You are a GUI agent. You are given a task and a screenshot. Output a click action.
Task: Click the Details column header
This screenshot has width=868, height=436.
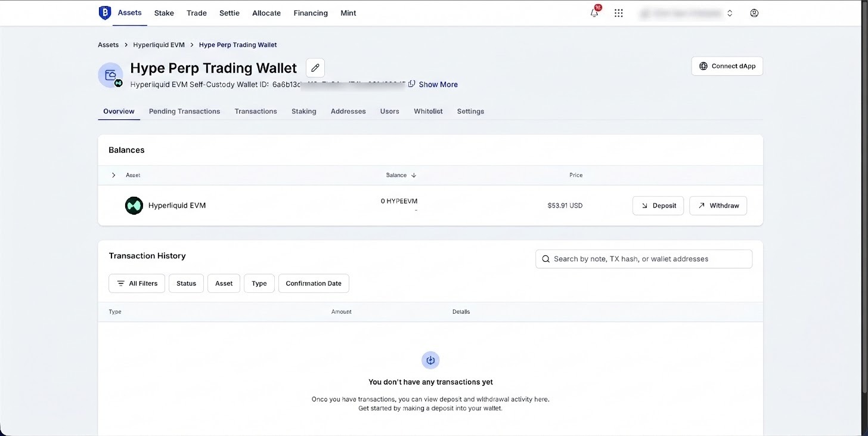pos(461,312)
